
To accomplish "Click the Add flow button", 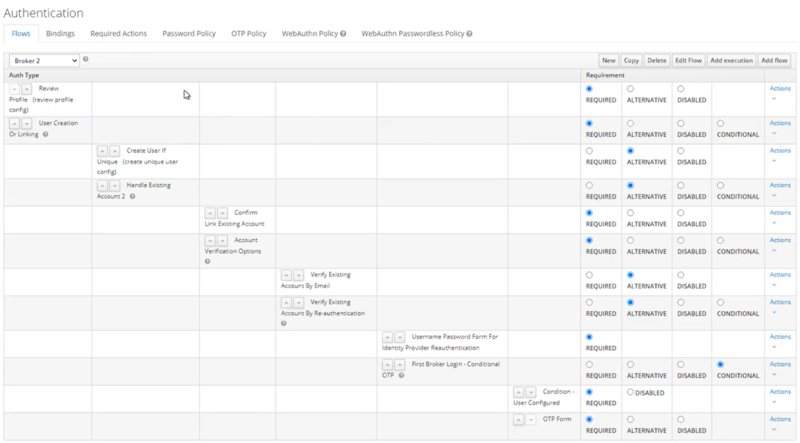I will click(x=774, y=60).
